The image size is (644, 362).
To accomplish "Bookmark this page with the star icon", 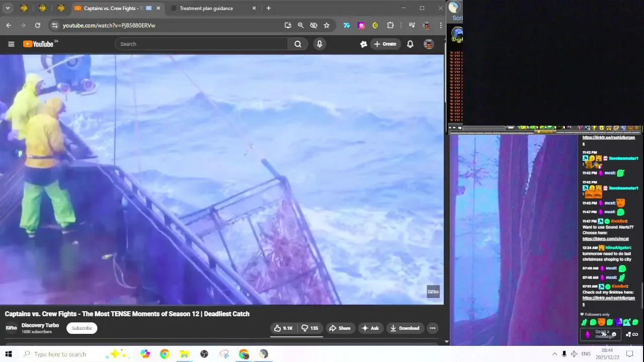I will click(327, 25).
